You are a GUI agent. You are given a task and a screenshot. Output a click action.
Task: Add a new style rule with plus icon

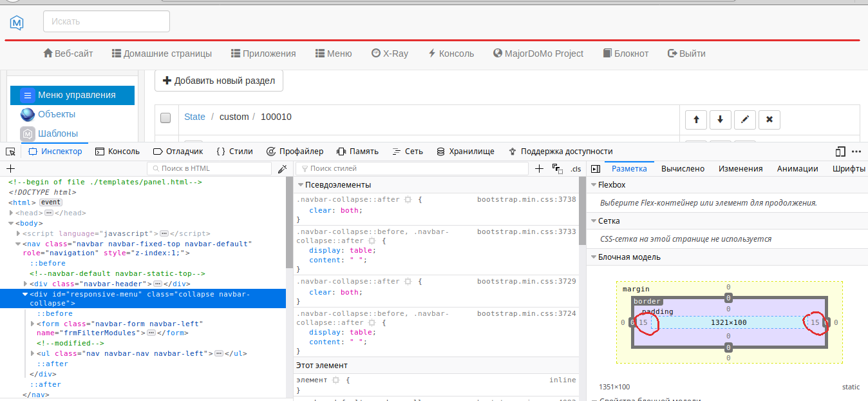pyautogui.click(x=540, y=169)
